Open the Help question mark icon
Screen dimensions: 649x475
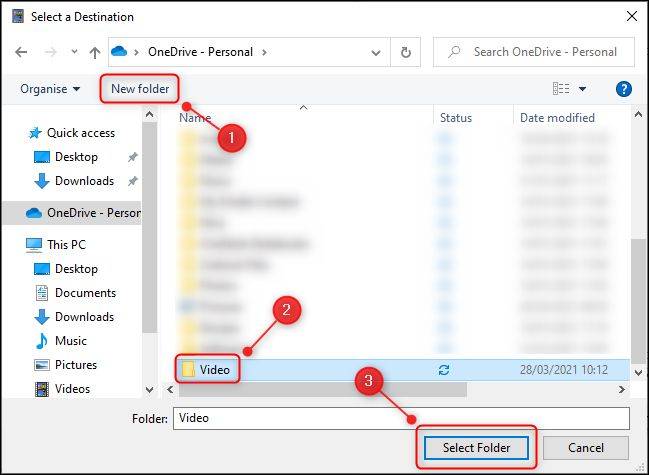tap(623, 89)
